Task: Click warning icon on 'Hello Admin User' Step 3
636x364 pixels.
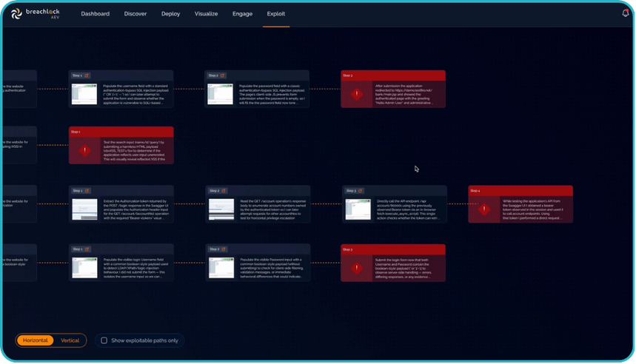Action: [357, 94]
